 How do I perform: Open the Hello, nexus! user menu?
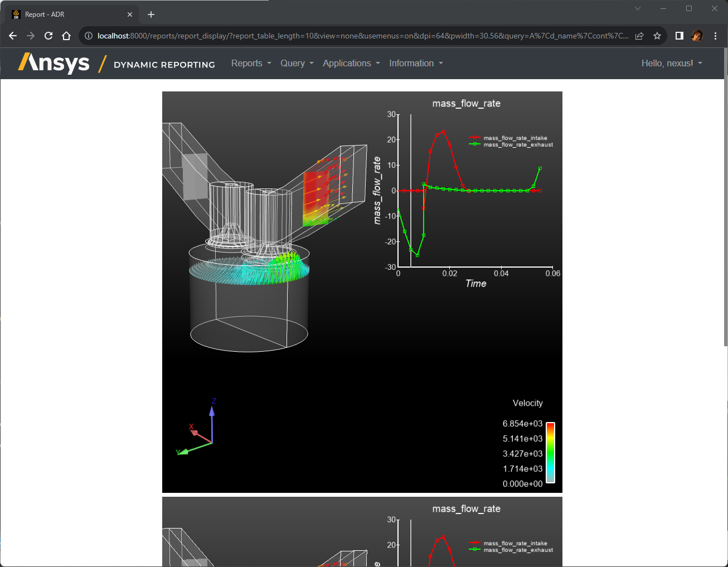point(672,63)
